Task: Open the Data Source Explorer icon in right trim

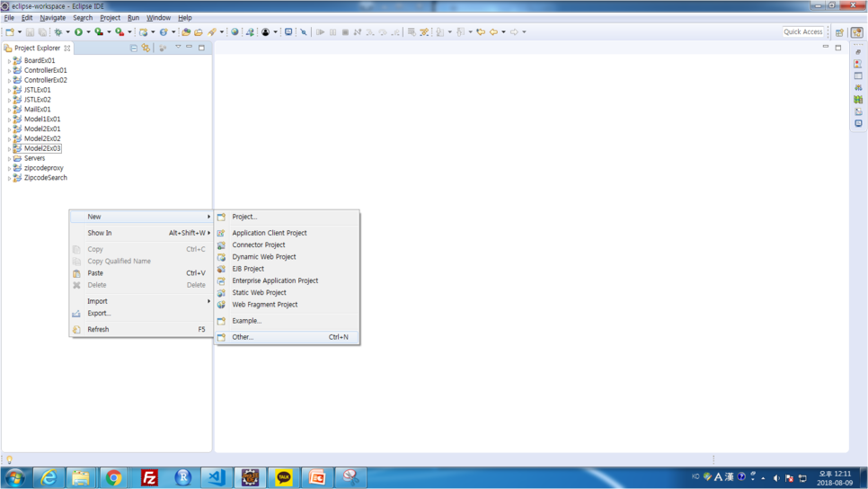Action: point(858,100)
